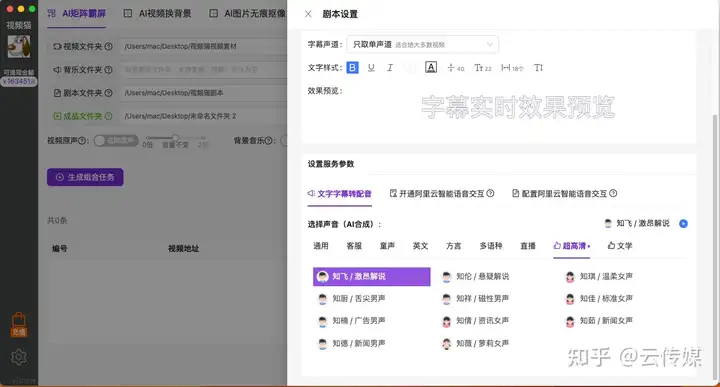Select the 直播 voice category
Screen dimensions: 720x387
click(528, 246)
